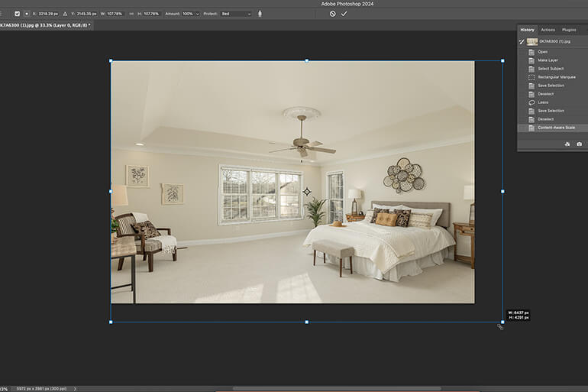Create new snapshot with the camera icon

tap(579, 144)
